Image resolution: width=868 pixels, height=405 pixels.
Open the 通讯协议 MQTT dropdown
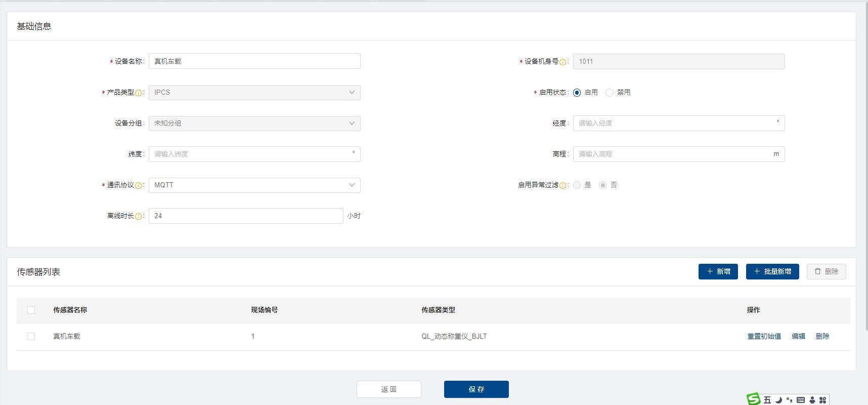click(254, 185)
